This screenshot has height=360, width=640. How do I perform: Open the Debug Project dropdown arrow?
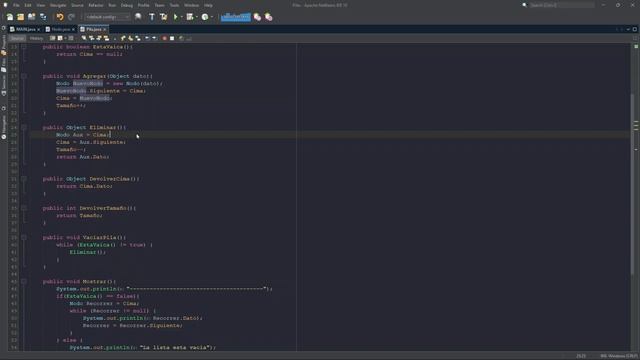click(196, 17)
